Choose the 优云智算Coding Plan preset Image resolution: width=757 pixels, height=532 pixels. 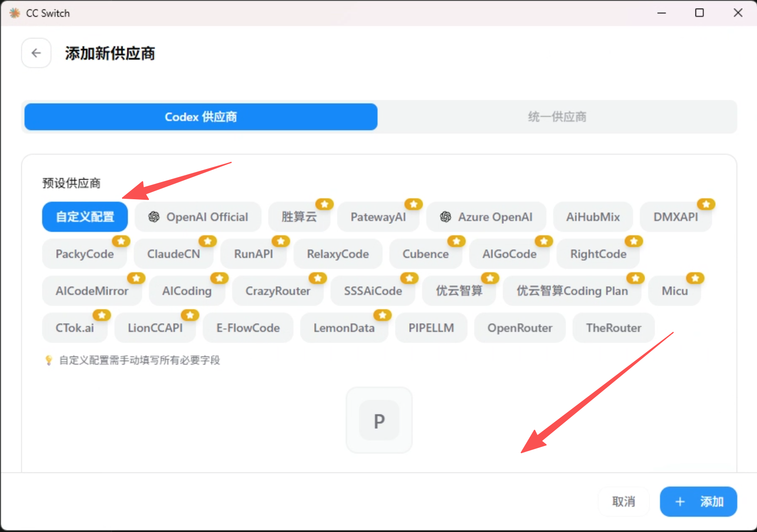(x=572, y=291)
